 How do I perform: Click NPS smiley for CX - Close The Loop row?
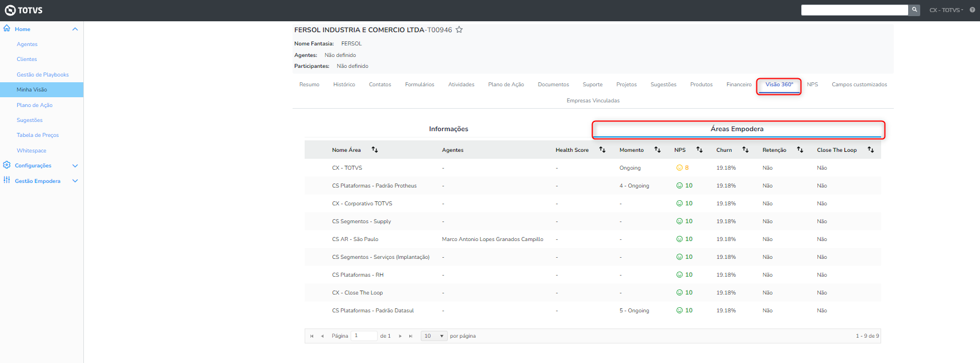(x=679, y=293)
